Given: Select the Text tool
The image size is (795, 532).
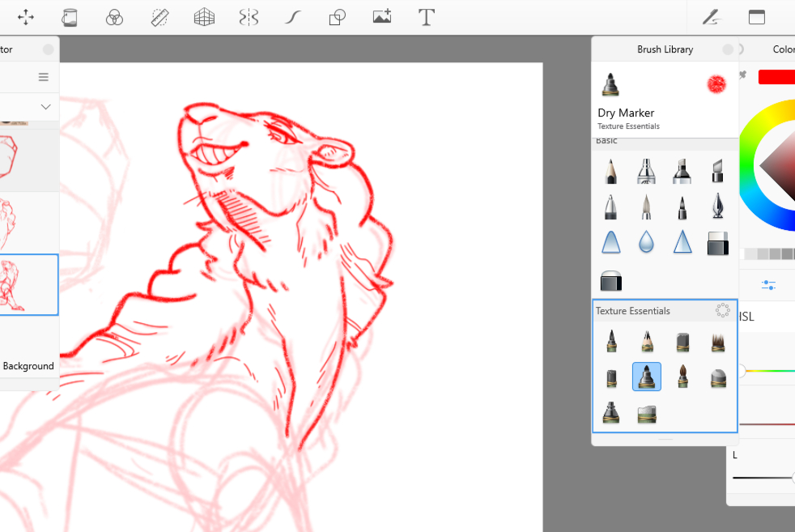Looking at the screenshot, I should coord(427,17).
